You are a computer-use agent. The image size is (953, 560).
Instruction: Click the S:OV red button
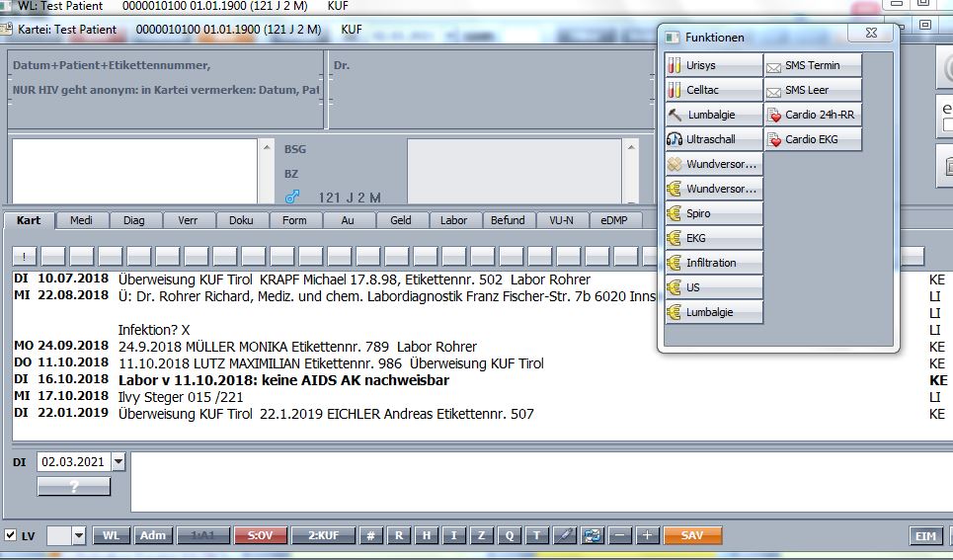pyautogui.click(x=260, y=535)
